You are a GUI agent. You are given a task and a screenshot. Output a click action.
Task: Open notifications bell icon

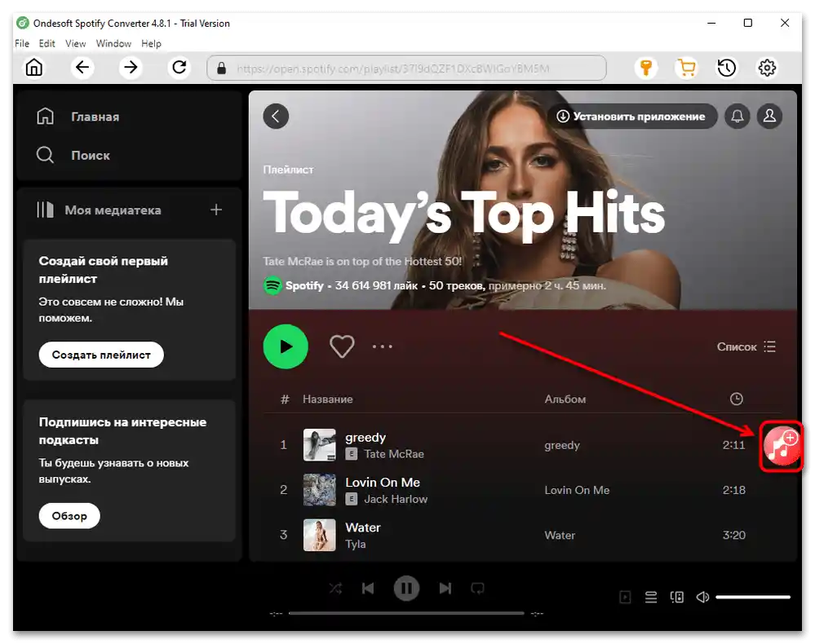tap(737, 117)
